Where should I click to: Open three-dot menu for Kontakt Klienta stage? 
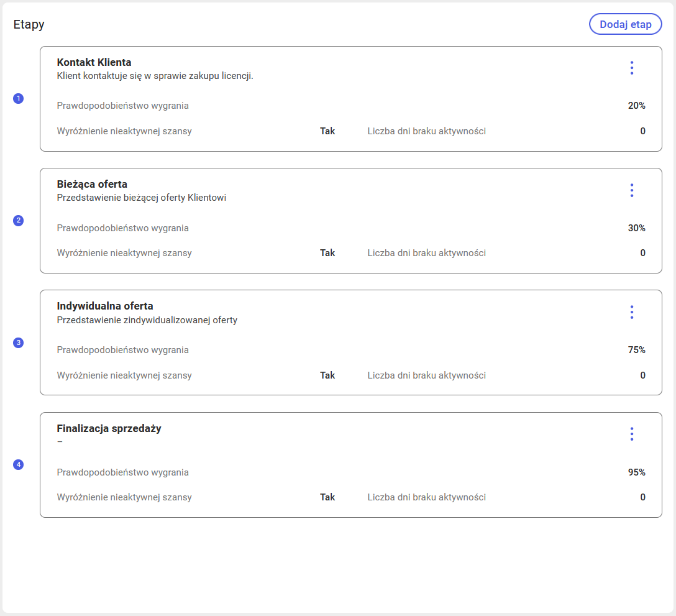point(631,68)
